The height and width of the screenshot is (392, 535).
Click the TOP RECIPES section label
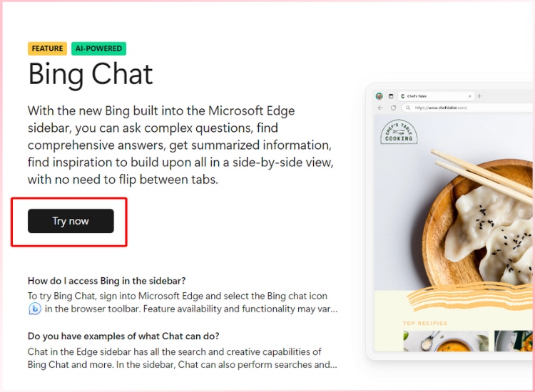click(425, 323)
